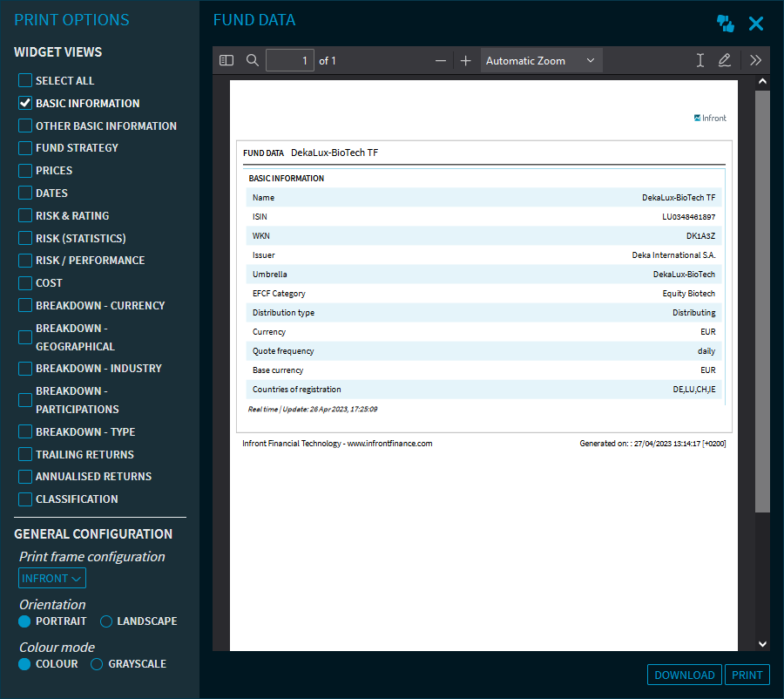Zoom out using the minus icon
Image resolution: width=784 pixels, height=699 pixels.
coord(441,61)
